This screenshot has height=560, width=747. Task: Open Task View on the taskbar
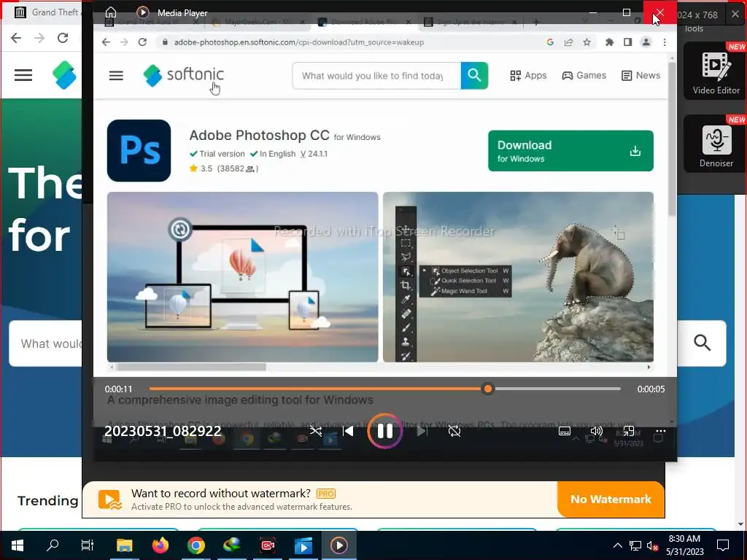[x=88, y=545]
